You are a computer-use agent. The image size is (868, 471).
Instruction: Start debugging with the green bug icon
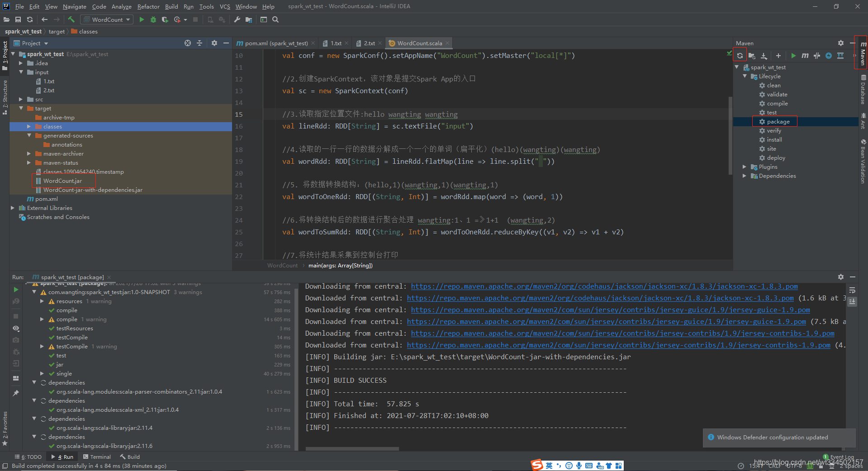(153, 19)
